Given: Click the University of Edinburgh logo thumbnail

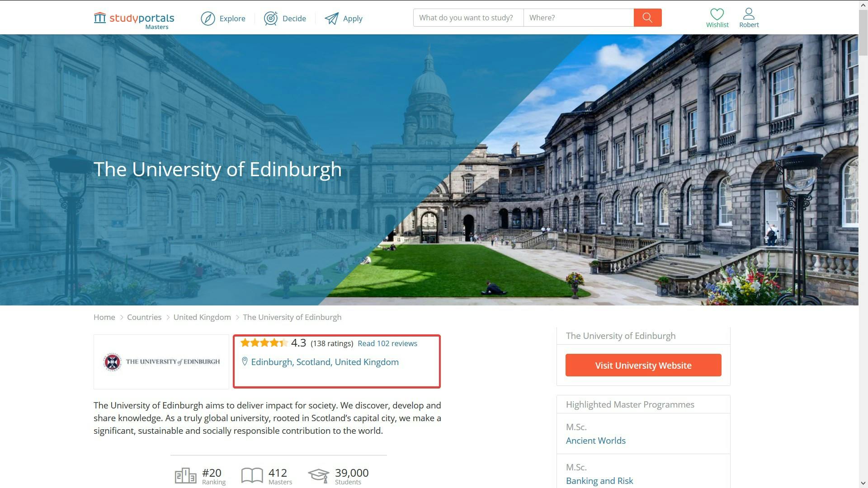Looking at the screenshot, I should coord(161,362).
